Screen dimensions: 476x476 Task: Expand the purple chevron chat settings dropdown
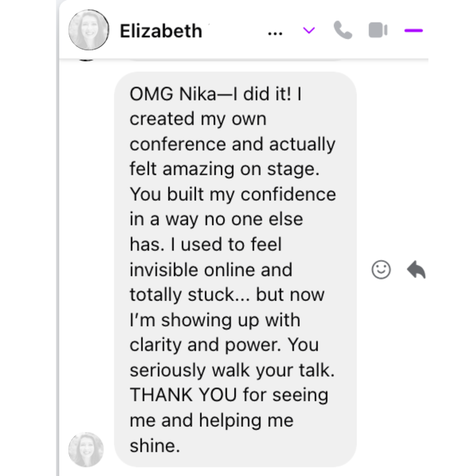tap(309, 31)
